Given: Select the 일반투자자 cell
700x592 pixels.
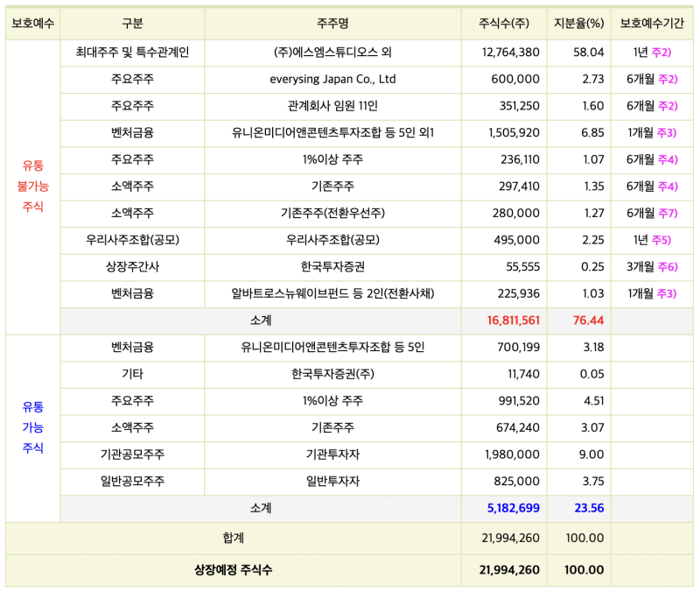Looking at the screenshot, I should click(x=332, y=482).
